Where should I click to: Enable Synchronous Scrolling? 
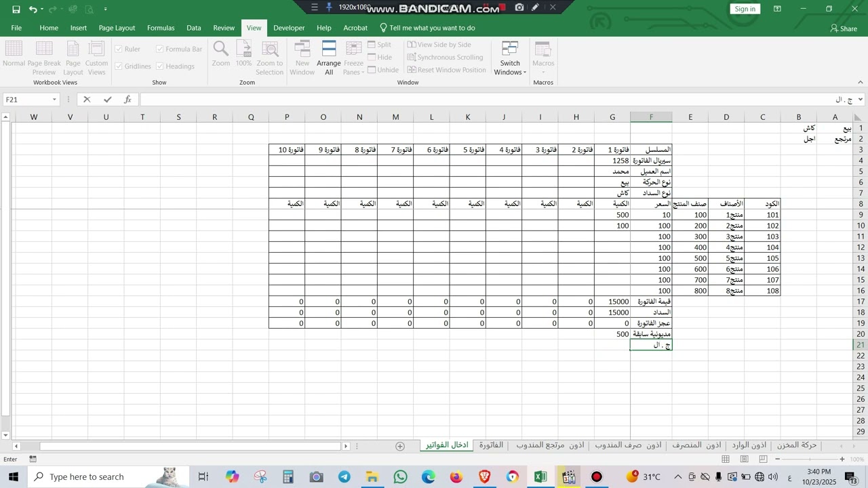click(x=445, y=58)
